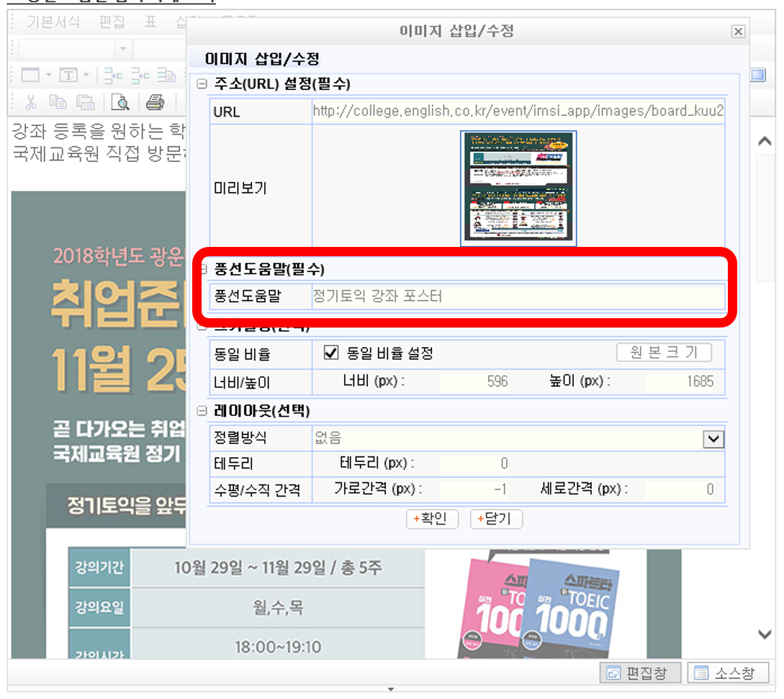Switch to the 소스창 tab
This screenshot has width=784, height=699.
[x=729, y=673]
